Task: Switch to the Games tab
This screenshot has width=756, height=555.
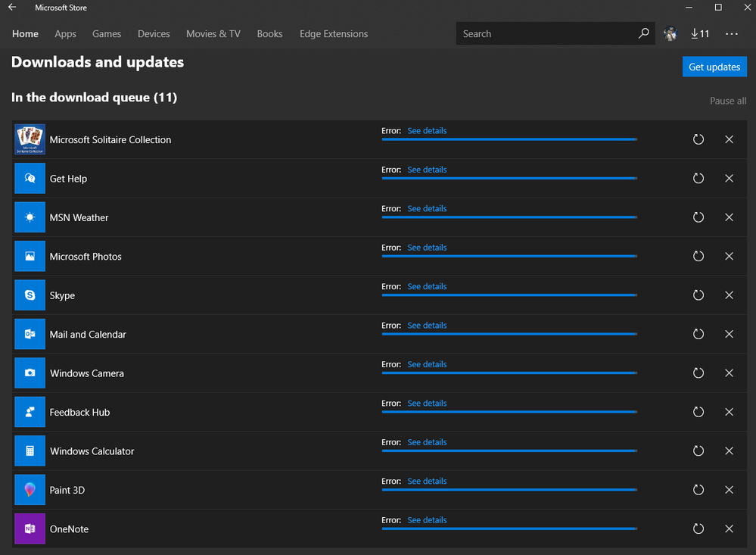Action: click(x=107, y=34)
